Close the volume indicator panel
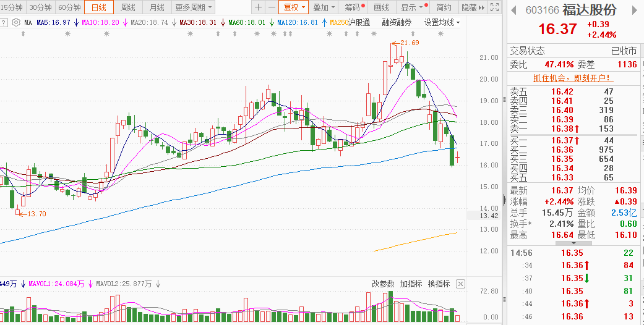The width and height of the screenshot is (644, 325). click(x=461, y=284)
